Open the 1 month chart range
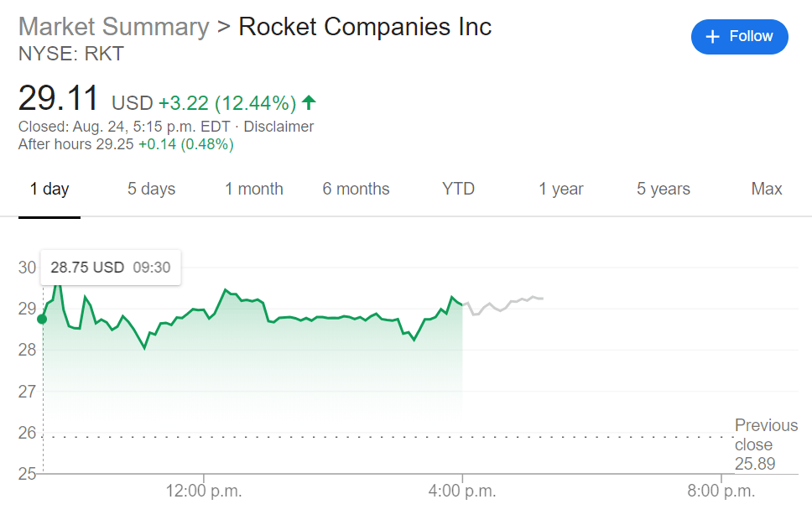The height and width of the screenshot is (520, 812). point(253,189)
